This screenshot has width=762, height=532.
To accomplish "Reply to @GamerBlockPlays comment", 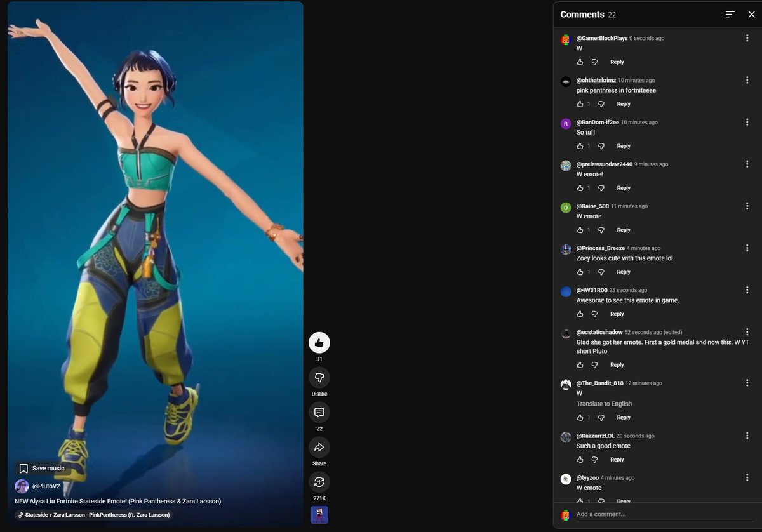I will tap(617, 62).
